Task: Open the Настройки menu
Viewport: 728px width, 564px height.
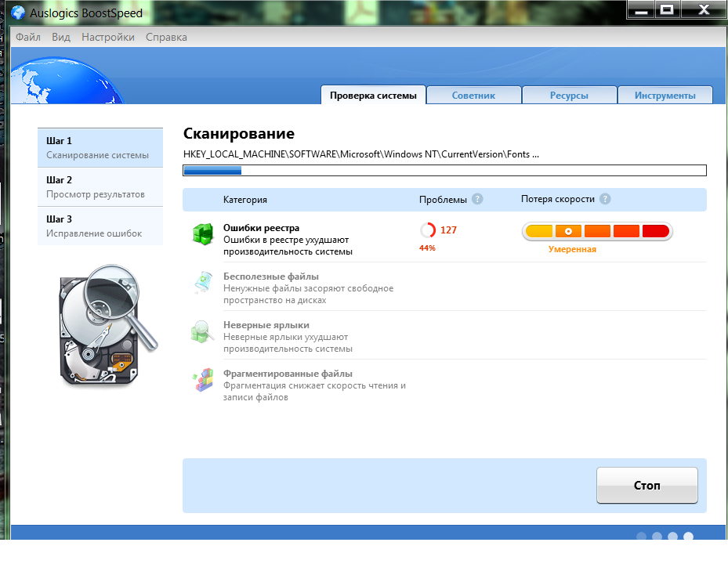Action: click(108, 37)
